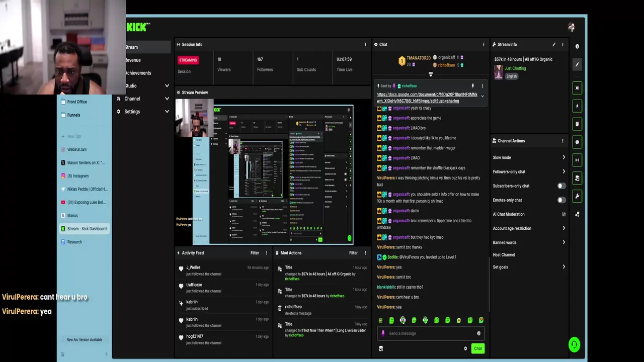This screenshot has width=644, height=362.
Task: Toggle the session info widget button
Action: (577, 160)
